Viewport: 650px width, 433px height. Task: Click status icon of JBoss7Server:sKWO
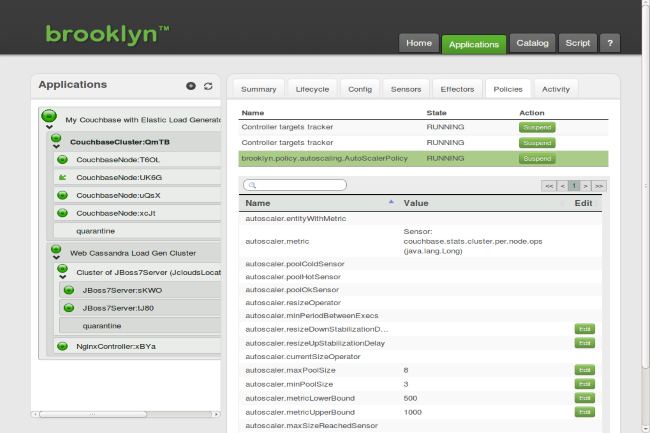click(69, 290)
